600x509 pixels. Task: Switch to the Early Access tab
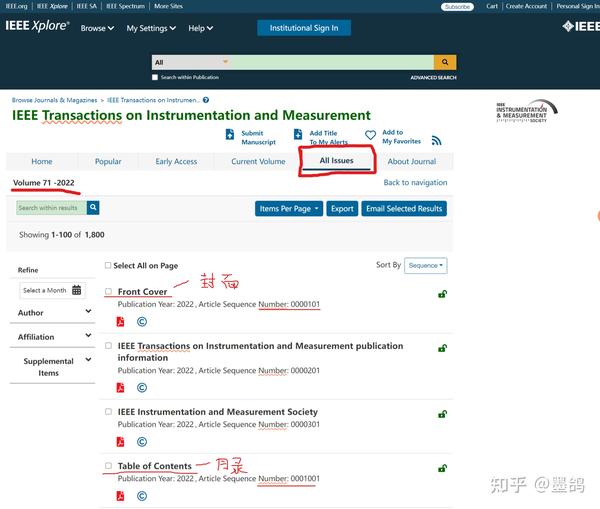point(176,162)
